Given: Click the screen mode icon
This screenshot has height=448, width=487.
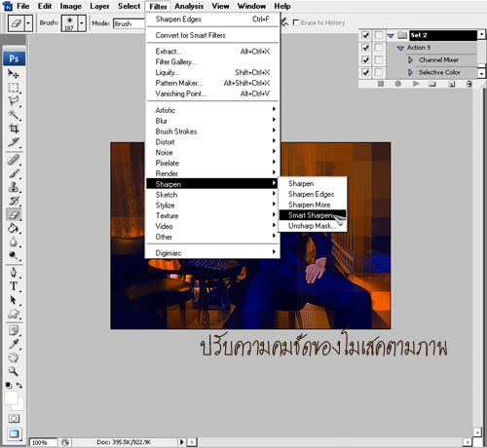Looking at the screenshot, I should (14, 433).
